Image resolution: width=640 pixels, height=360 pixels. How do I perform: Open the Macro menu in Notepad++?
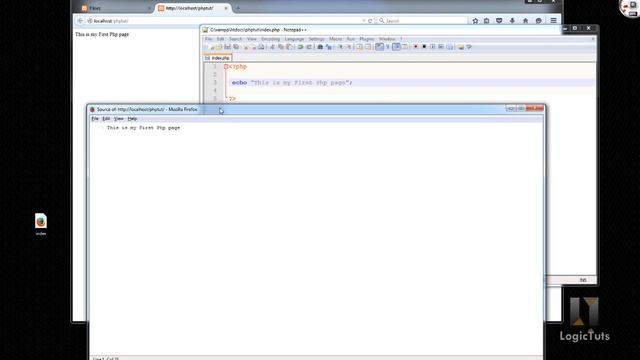pos(336,39)
